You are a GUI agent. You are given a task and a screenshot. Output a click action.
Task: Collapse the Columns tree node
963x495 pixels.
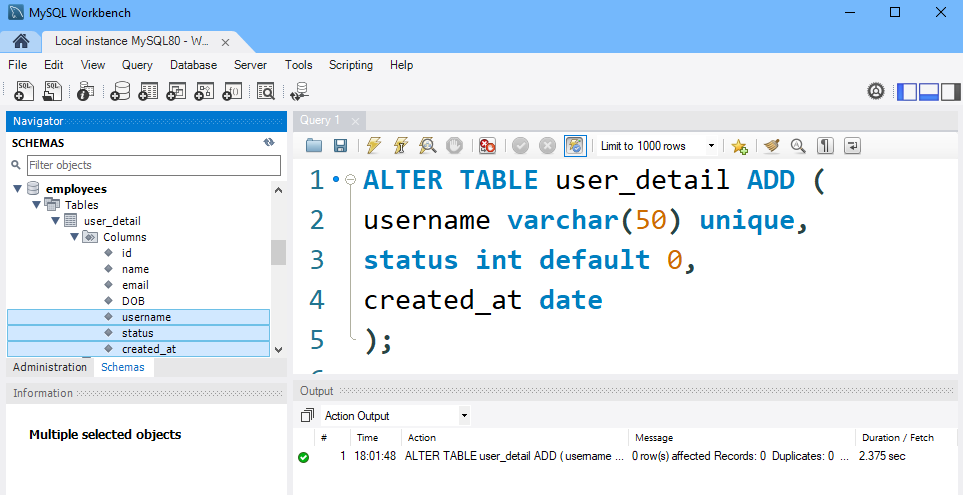coord(74,236)
